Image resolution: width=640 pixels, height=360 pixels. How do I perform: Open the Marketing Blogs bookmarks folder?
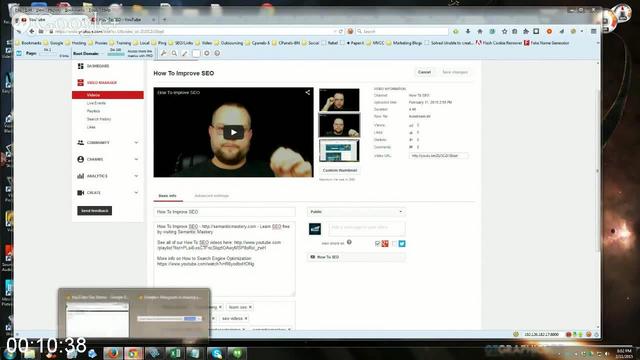pyautogui.click(x=404, y=43)
